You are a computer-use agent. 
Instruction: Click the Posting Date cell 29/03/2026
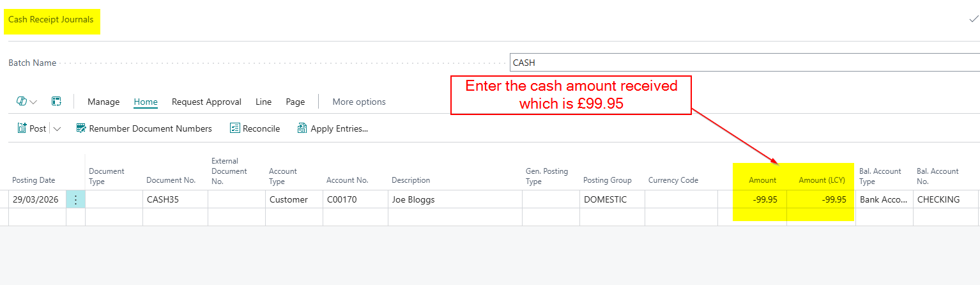click(35, 199)
